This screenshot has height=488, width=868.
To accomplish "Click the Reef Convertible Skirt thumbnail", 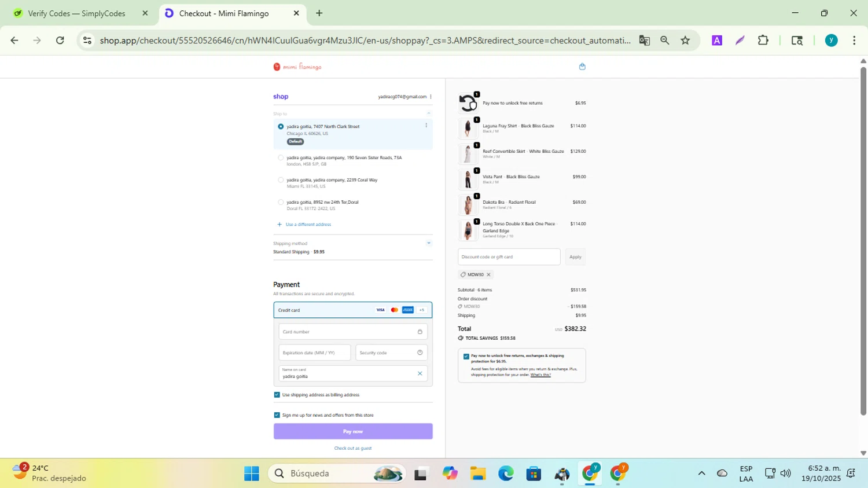I will (468, 154).
